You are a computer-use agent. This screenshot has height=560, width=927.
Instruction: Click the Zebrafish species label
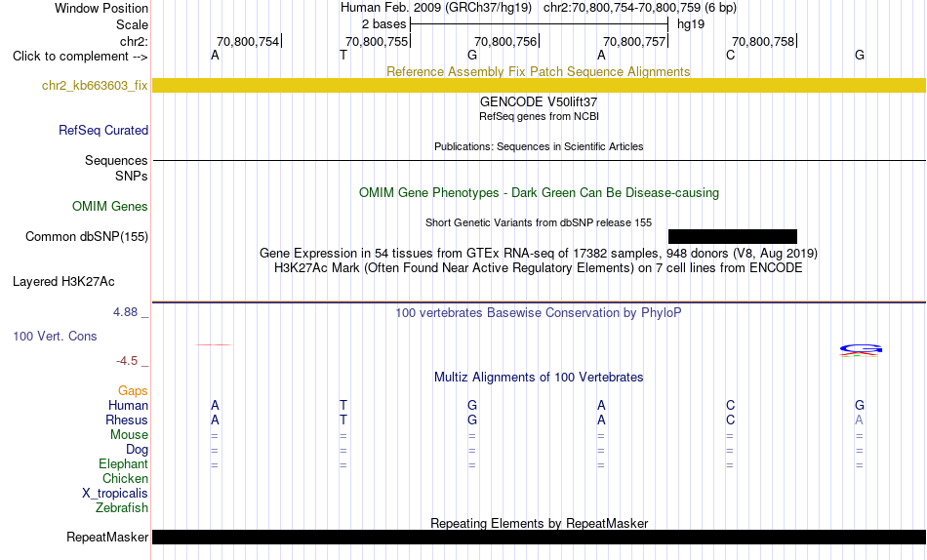point(122,508)
